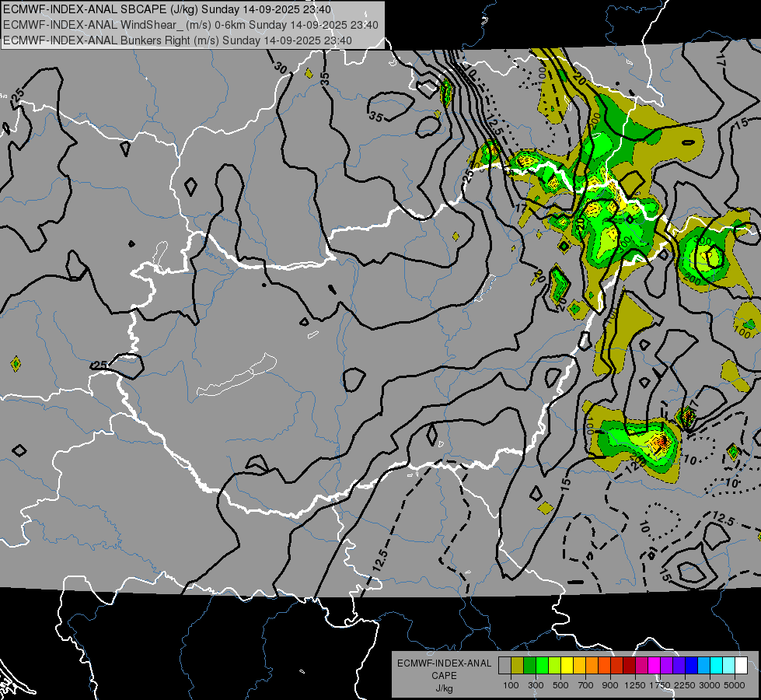Screen dimensions: 761x700
Task: Select the sky blue legend color swatch
Action: click(703, 665)
